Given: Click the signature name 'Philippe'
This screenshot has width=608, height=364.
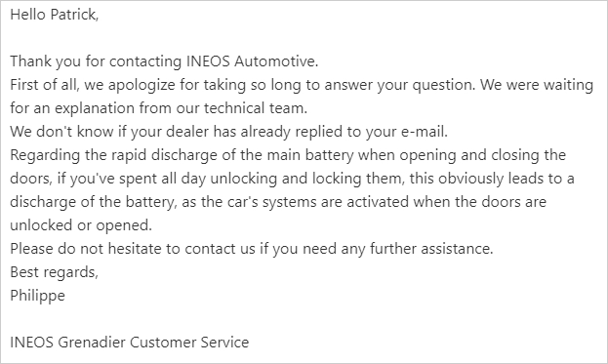Looking at the screenshot, I should click(x=38, y=296).
